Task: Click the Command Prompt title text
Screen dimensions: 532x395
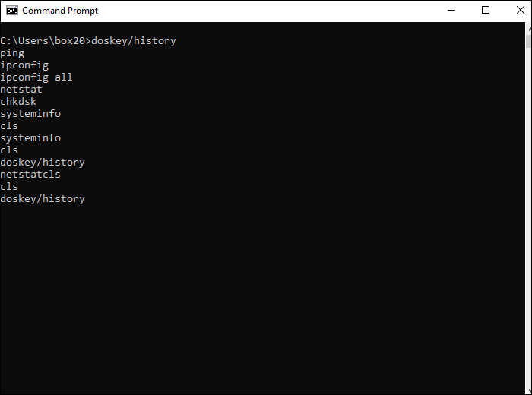Action: point(60,11)
